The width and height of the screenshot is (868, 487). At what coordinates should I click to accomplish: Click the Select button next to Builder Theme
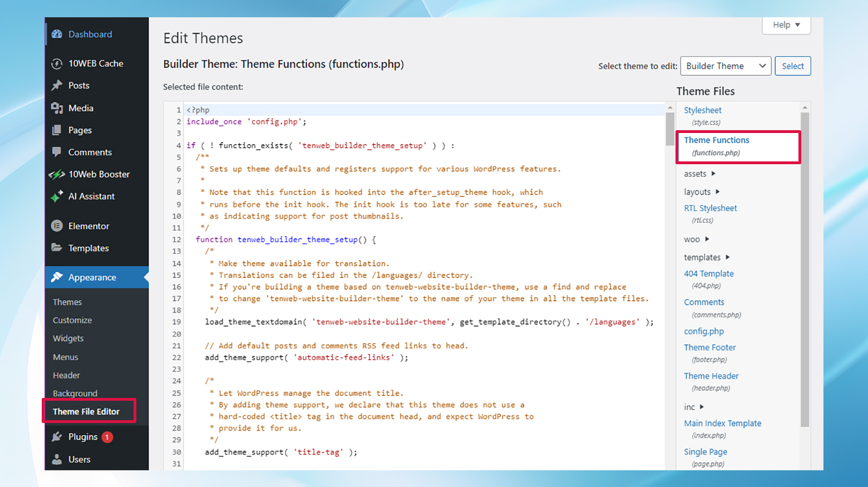[793, 66]
